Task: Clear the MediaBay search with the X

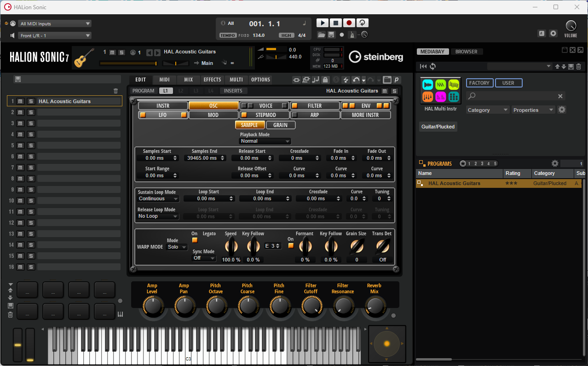Action: [560, 96]
